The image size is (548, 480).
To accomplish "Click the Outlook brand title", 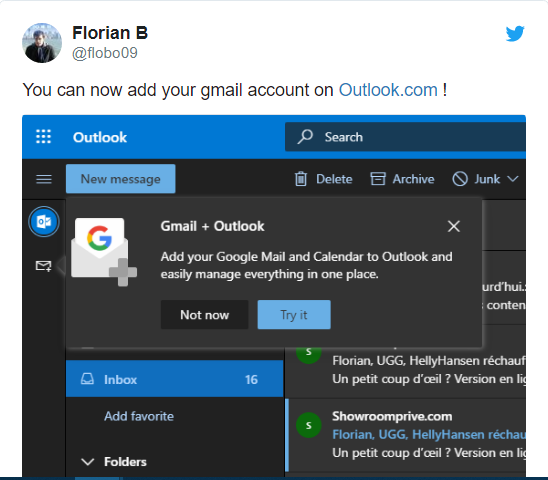I will pos(100,137).
